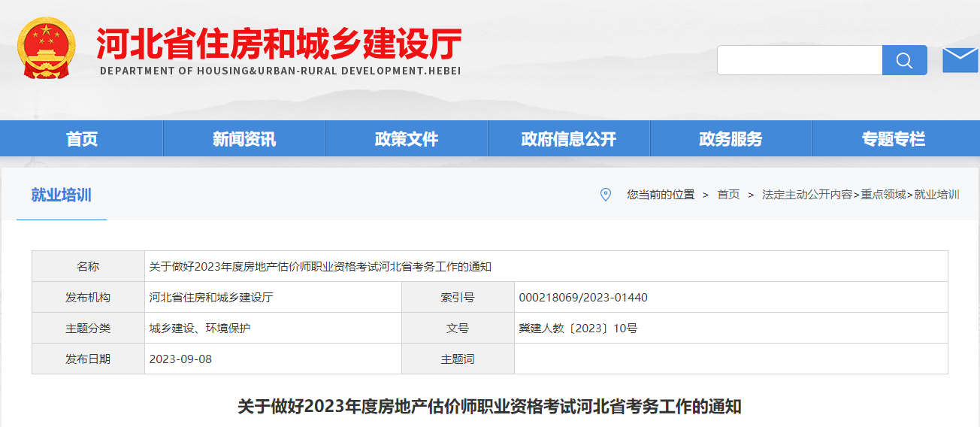Click the 河北省住房和城乡建设厅 site title
The width and height of the screenshot is (980, 427).
(x=279, y=45)
